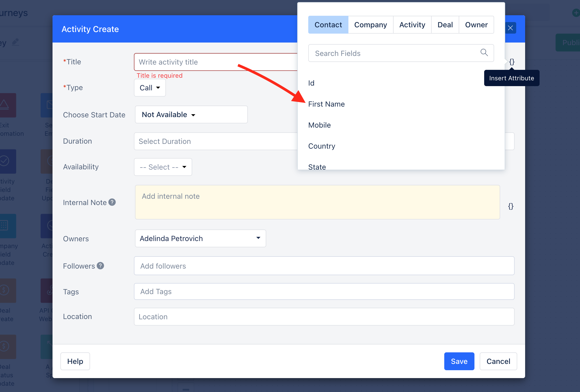Show help tooltip for Followers
Screen dimensions: 580x392
[x=100, y=266]
